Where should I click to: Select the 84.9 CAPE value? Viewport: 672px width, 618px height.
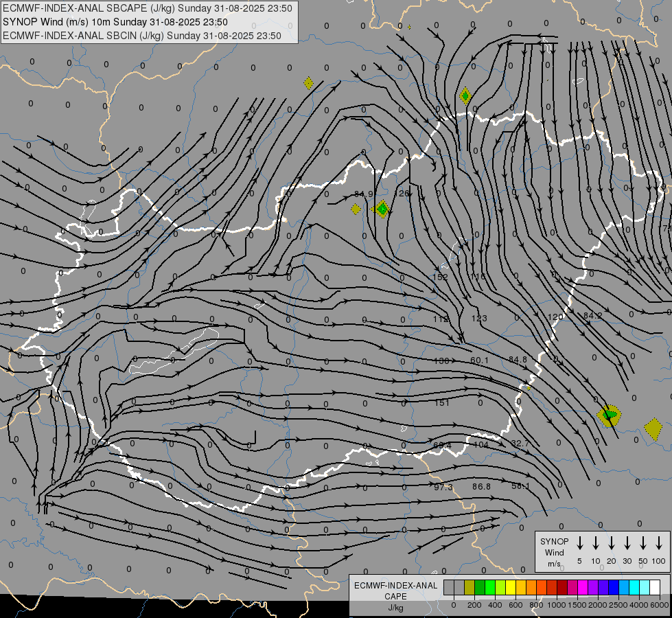click(x=364, y=194)
